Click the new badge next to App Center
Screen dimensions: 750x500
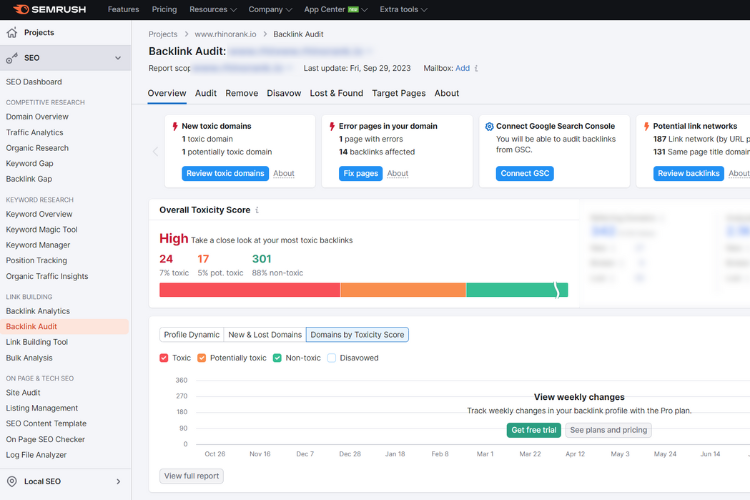tap(353, 10)
